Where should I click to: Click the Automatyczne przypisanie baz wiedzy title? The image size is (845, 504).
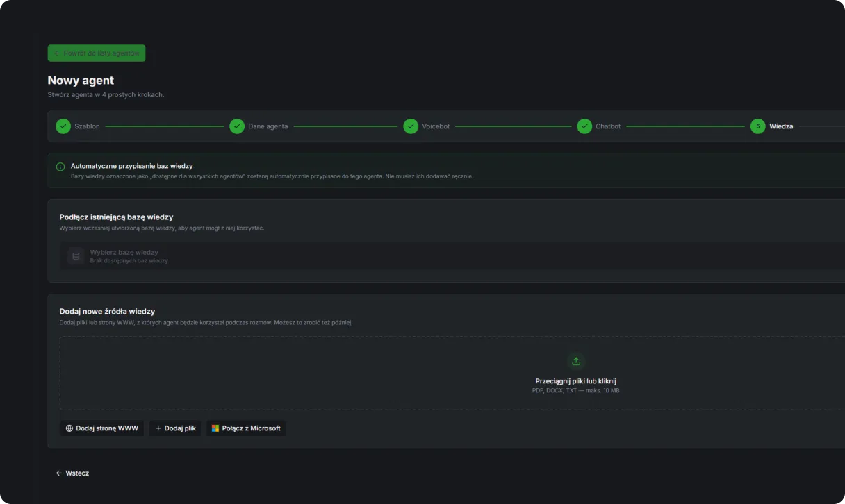[x=132, y=167]
